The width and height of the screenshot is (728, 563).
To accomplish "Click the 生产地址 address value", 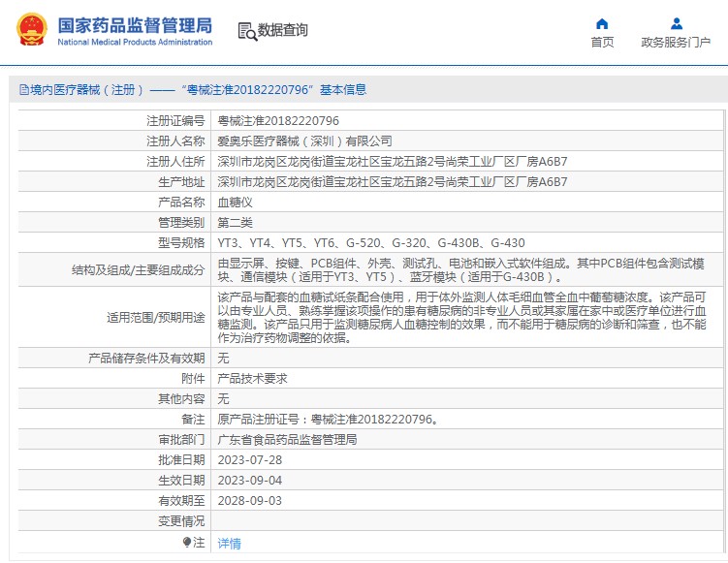I will click(x=393, y=182).
